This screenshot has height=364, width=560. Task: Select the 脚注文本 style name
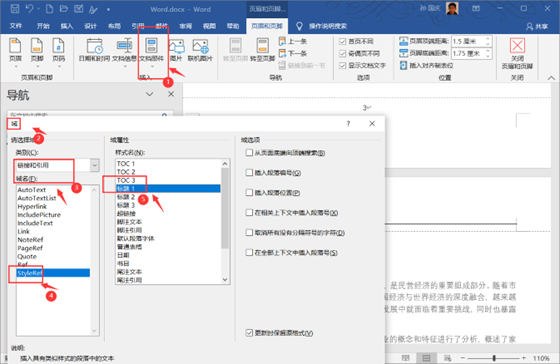point(168,222)
